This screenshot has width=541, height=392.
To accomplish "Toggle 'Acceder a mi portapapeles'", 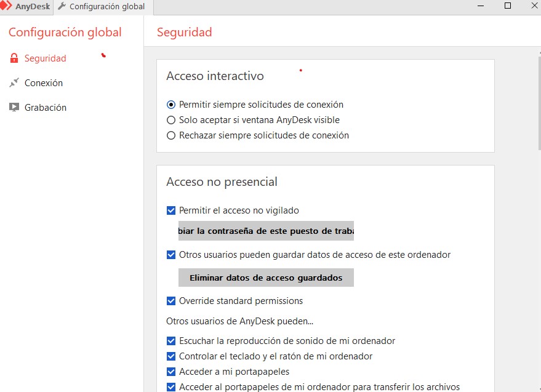I will [170, 371].
